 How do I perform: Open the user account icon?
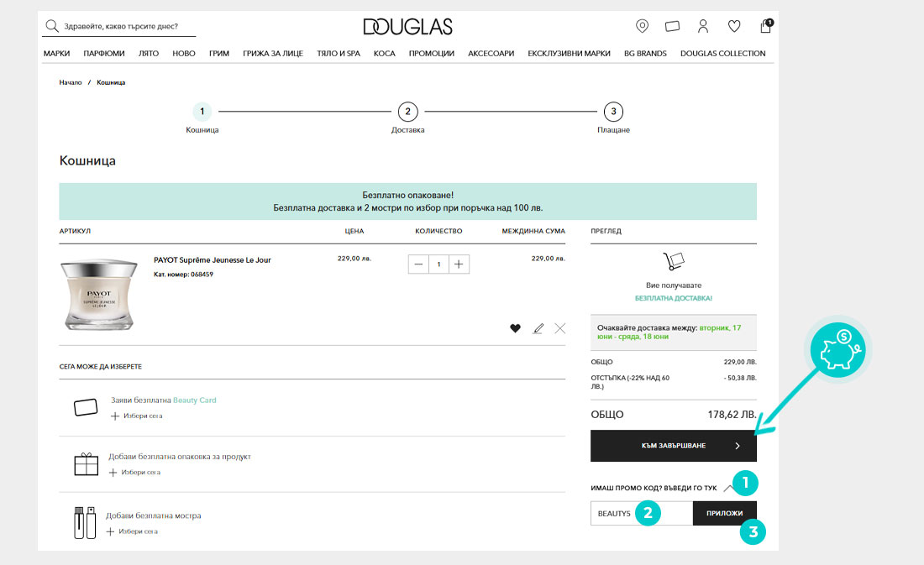pos(703,26)
